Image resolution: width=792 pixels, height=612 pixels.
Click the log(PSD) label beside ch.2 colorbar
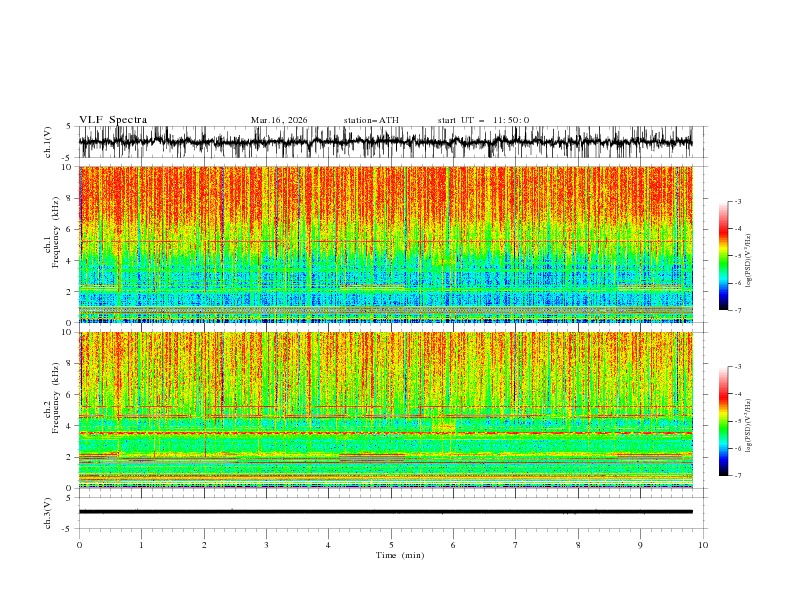click(749, 426)
